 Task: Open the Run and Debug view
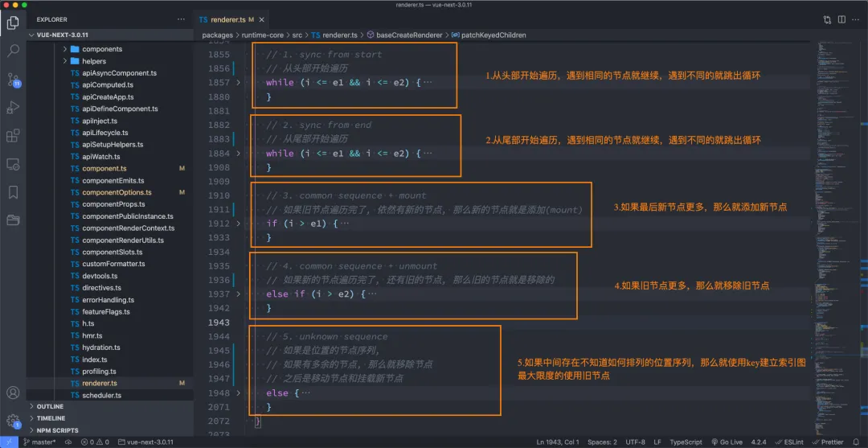pyautogui.click(x=13, y=107)
